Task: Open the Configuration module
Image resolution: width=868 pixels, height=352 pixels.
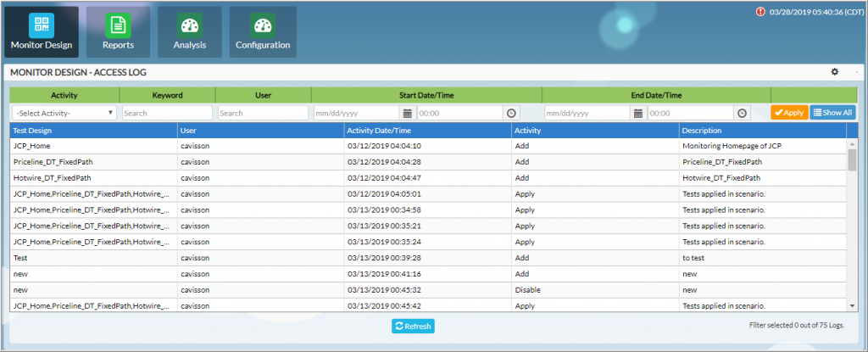Action: click(x=263, y=32)
